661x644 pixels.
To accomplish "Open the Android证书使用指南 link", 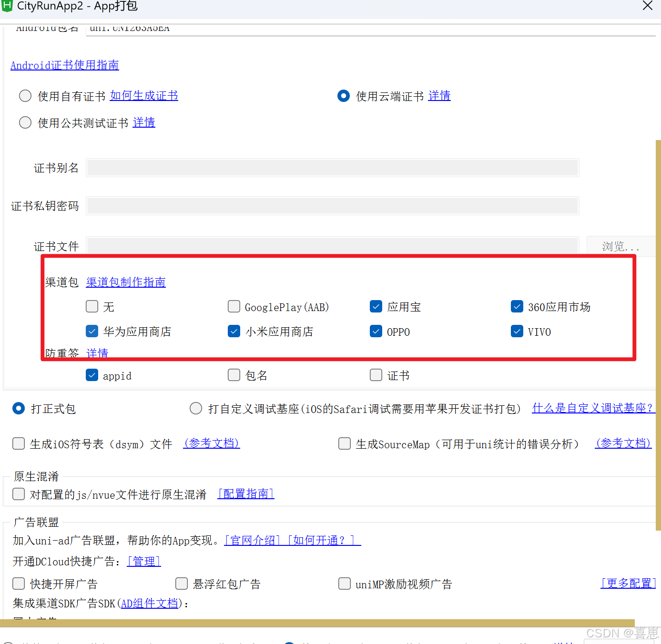I will [x=64, y=65].
